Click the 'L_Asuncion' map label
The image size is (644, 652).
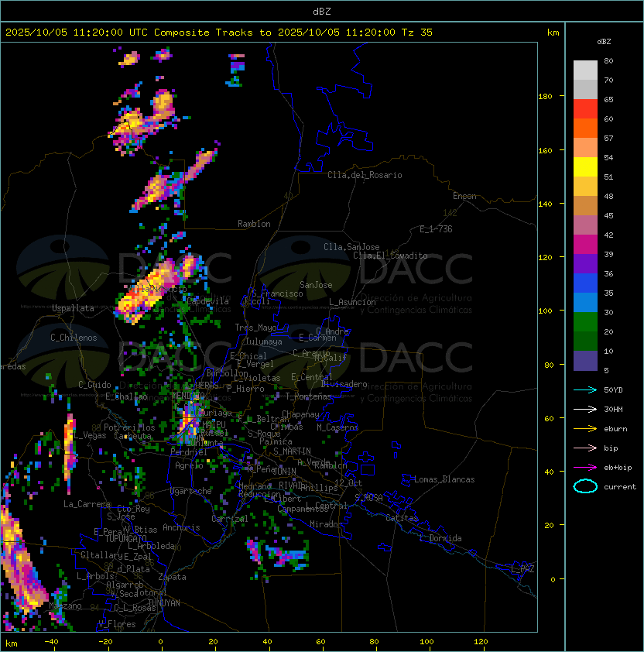352,302
